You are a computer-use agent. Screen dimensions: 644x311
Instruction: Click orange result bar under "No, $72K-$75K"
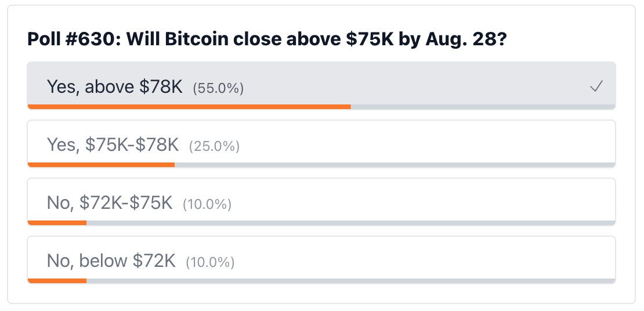(57, 223)
